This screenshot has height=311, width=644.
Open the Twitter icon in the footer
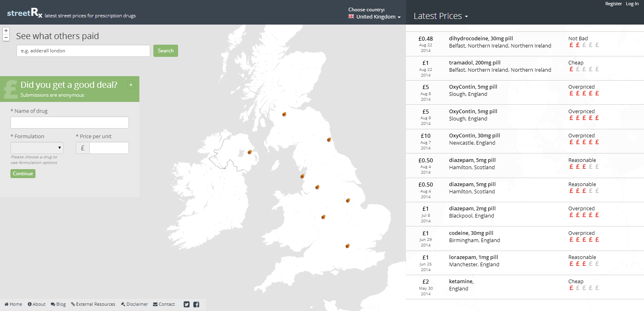186,305
